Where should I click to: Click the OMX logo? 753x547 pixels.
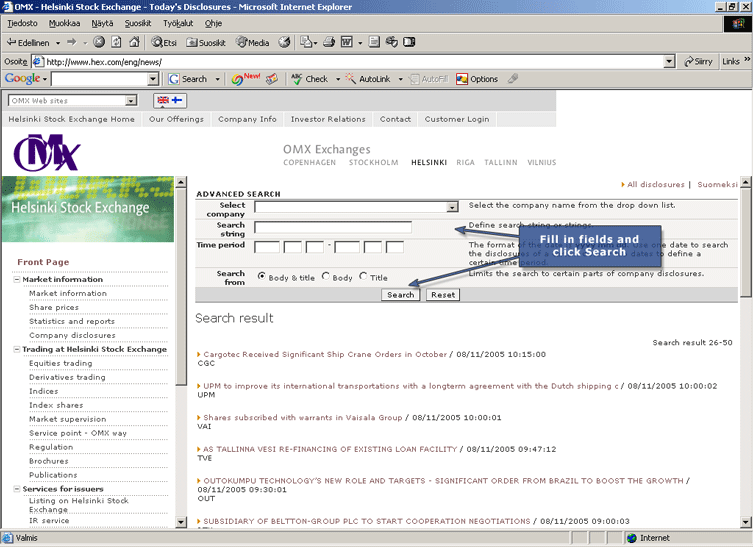click(x=47, y=153)
